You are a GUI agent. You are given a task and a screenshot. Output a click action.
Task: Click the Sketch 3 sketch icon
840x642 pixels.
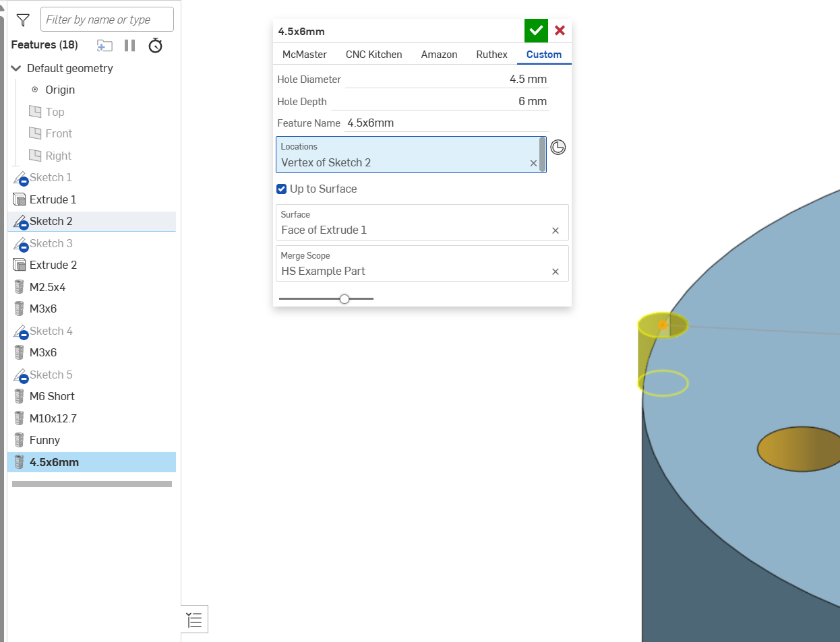click(x=20, y=244)
